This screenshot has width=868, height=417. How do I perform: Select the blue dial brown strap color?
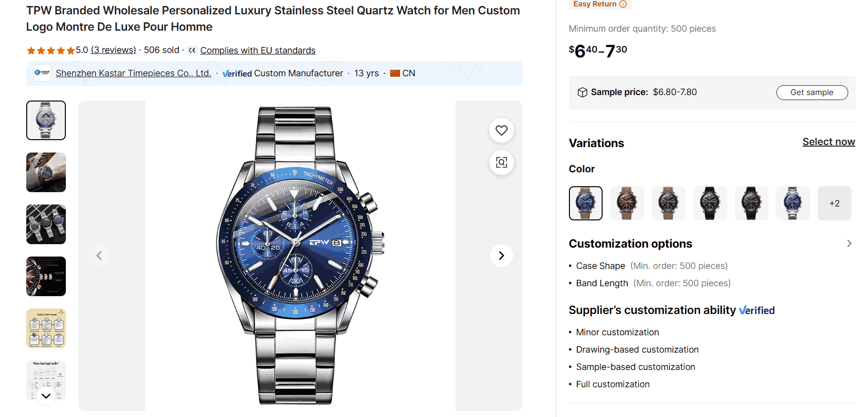[x=586, y=203]
